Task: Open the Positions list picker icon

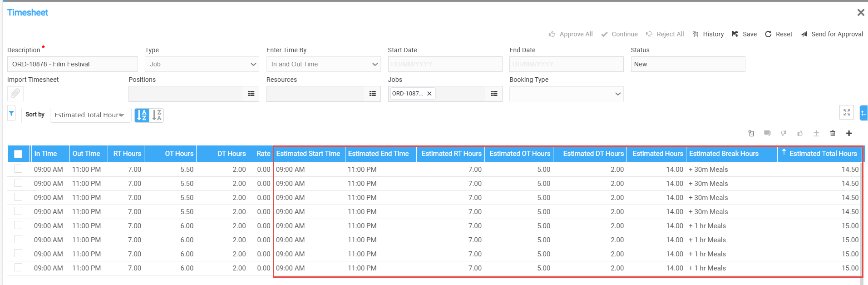Action: (x=251, y=94)
